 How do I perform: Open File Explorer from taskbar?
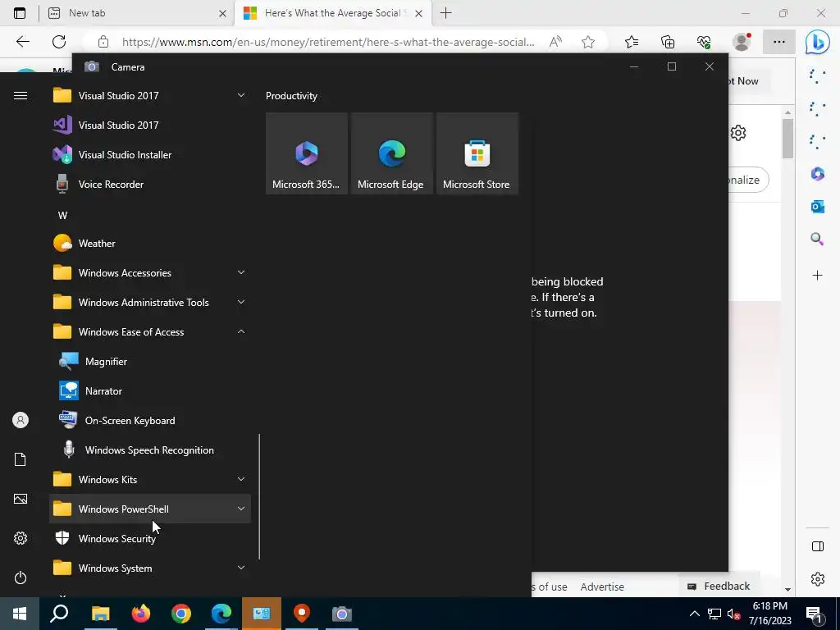click(101, 614)
